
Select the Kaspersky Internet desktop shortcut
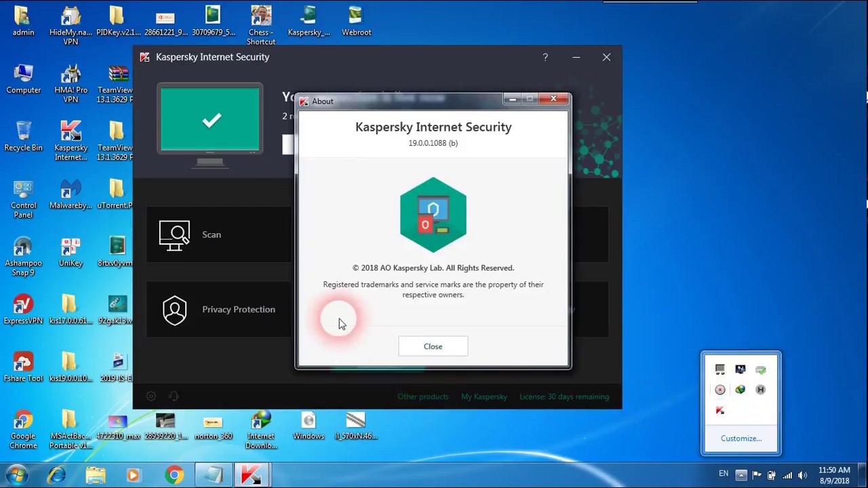(x=71, y=141)
